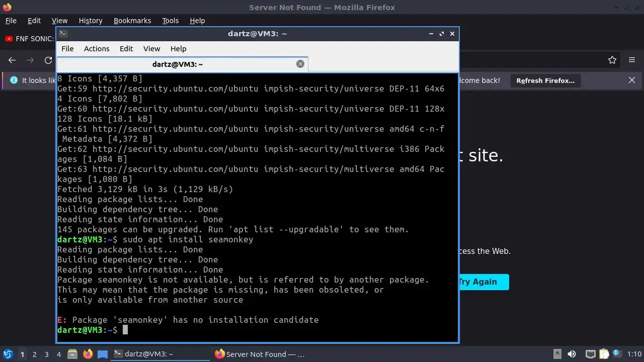
Task: Open the terminal Actions menu
Action: [x=97, y=49]
